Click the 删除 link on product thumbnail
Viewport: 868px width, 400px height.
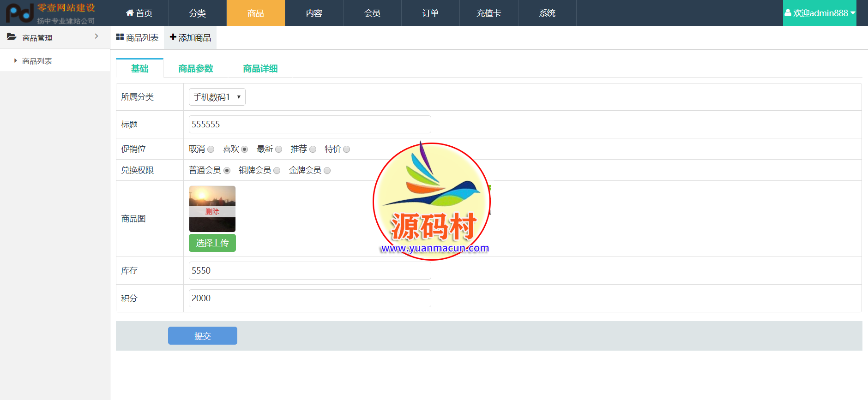coord(212,211)
